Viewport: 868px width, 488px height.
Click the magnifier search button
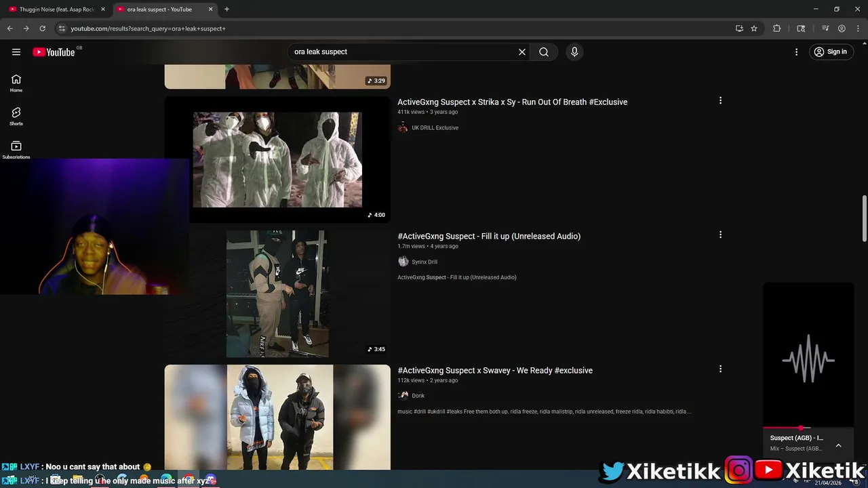point(544,52)
